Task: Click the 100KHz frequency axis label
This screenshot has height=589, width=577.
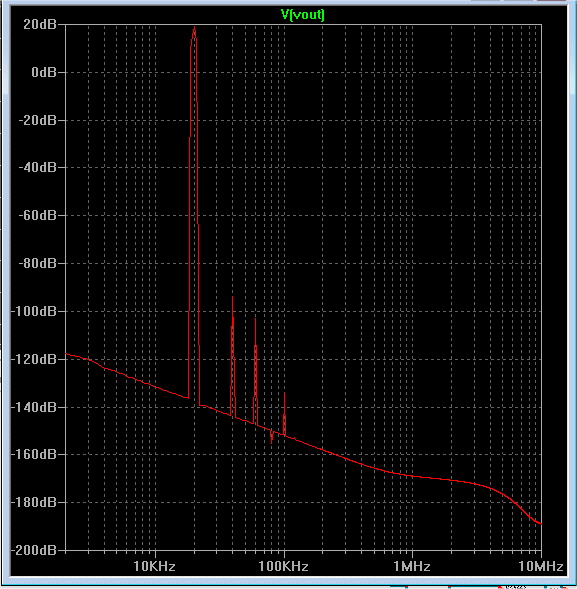Action: tap(284, 566)
